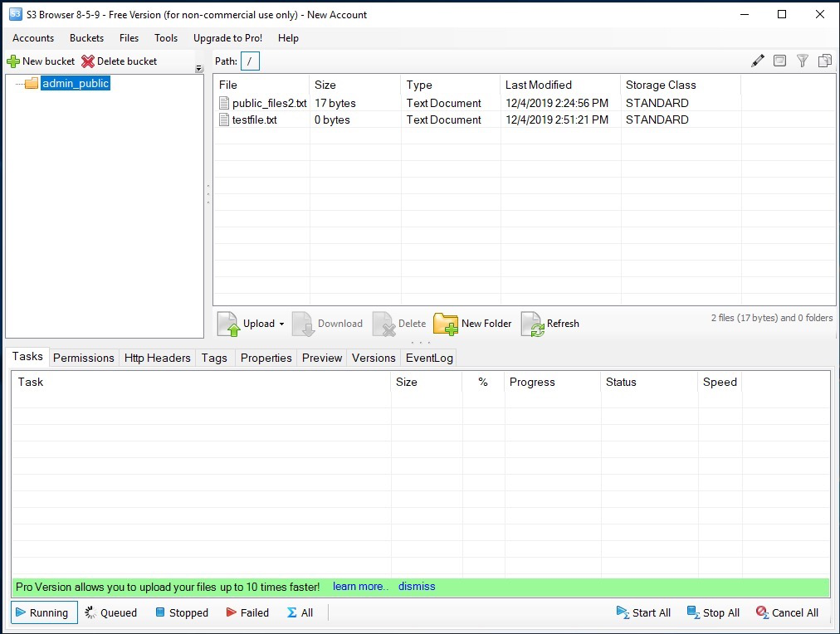Click the select all square icon

tap(780, 61)
